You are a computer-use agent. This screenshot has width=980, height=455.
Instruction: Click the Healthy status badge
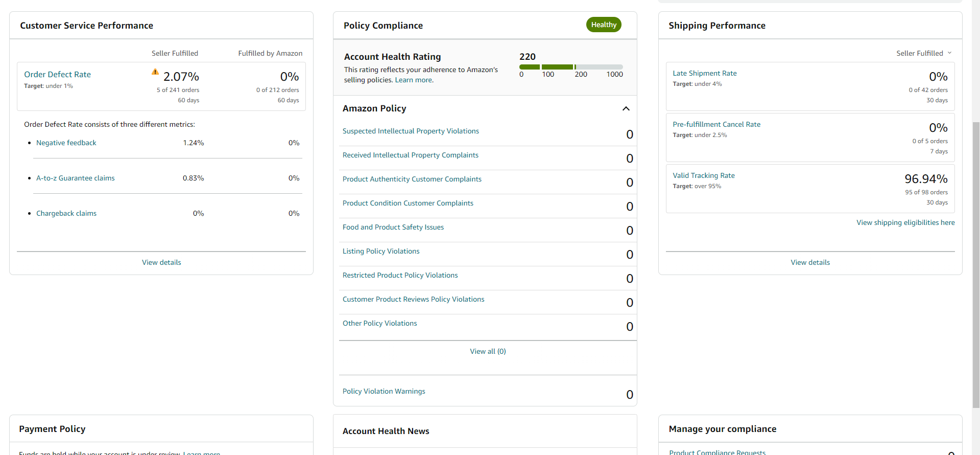(604, 25)
